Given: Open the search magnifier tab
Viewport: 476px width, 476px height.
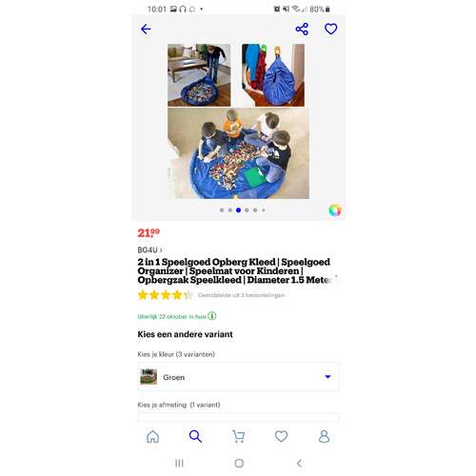Looking at the screenshot, I should pos(195,436).
